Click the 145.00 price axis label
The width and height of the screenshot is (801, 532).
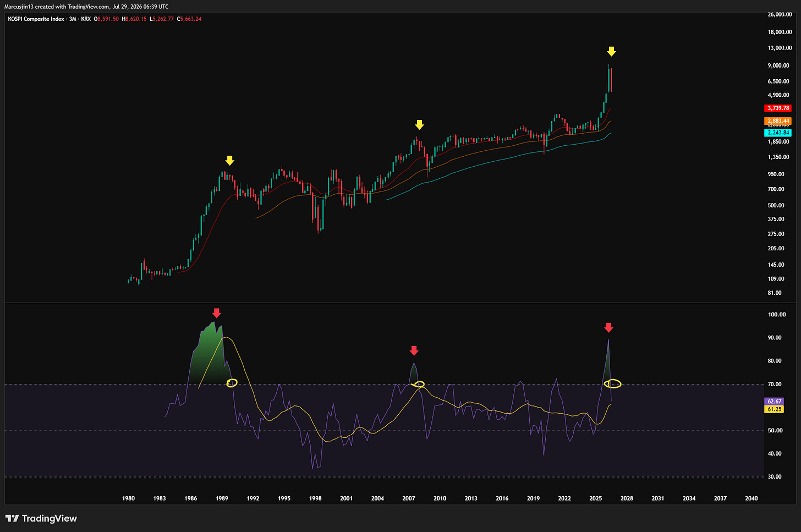point(776,265)
